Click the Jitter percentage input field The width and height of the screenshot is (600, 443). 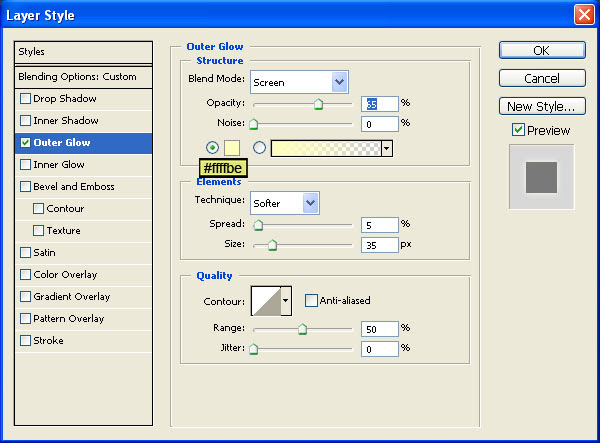[x=380, y=349]
